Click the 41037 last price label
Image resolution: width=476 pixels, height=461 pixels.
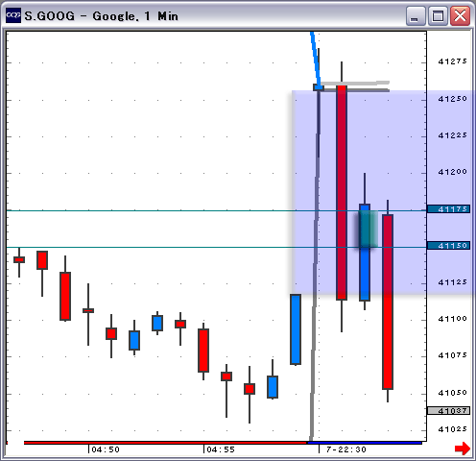(448, 411)
